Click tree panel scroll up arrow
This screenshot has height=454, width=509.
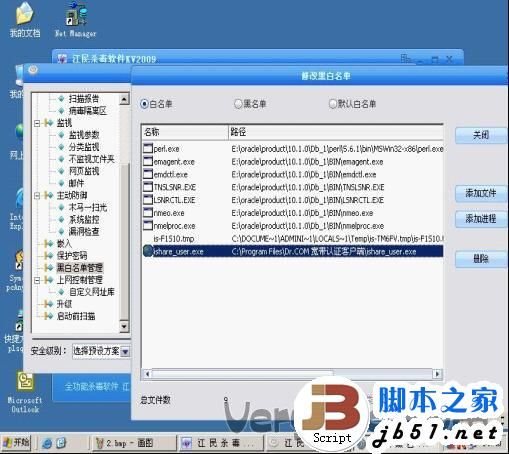tap(124, 99)
